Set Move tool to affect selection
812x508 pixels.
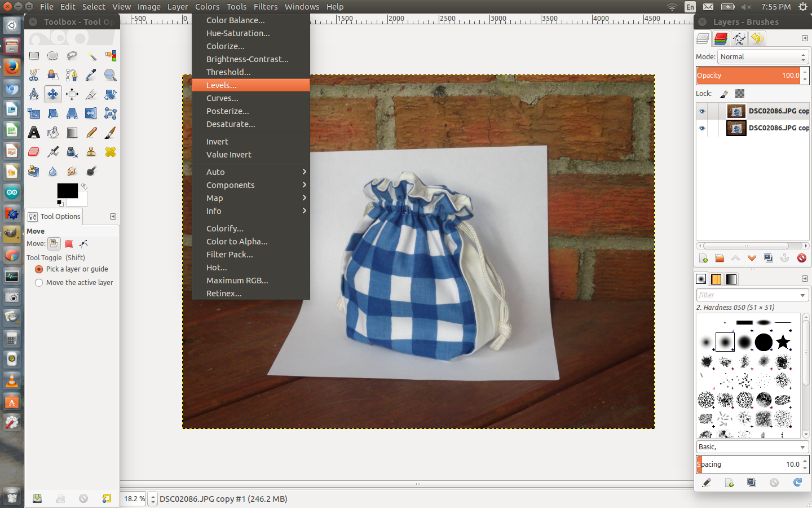coord(69,244)
